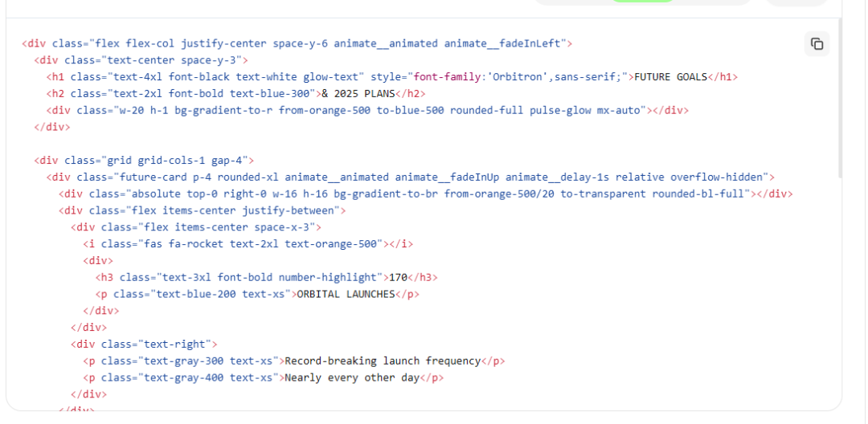
Task: Click the "text-right" class value
Action: click(177, 344)
